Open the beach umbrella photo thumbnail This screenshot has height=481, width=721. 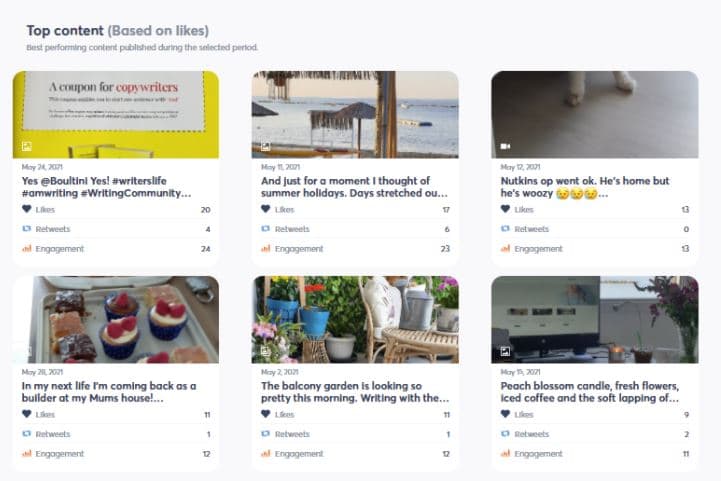coord(355,114)
